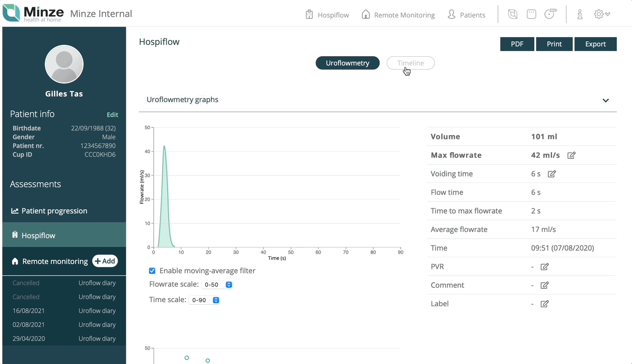Open Remote Monitoring in the top navigation
Viewport: 632px width, 364px height.
tap(398, 15)
